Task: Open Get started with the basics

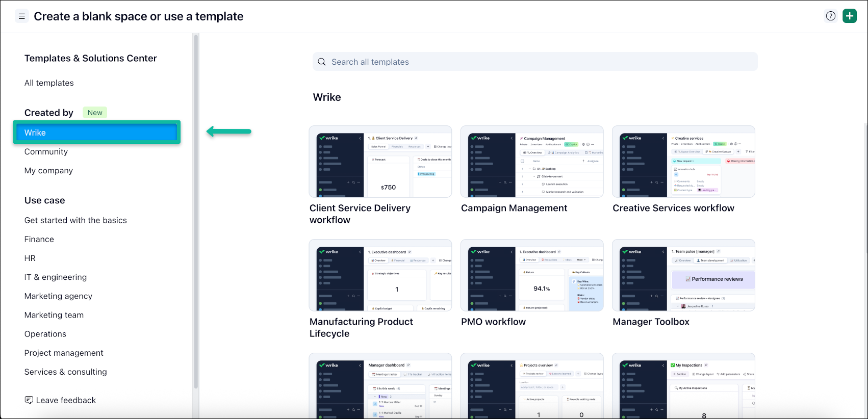Action: click(75, 220)
